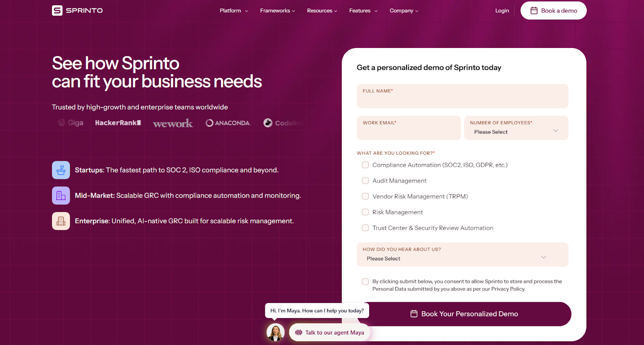644x345 pixels.
Task: Click the sound wave icon beside Talk to agent
Action: click(299, 333)
